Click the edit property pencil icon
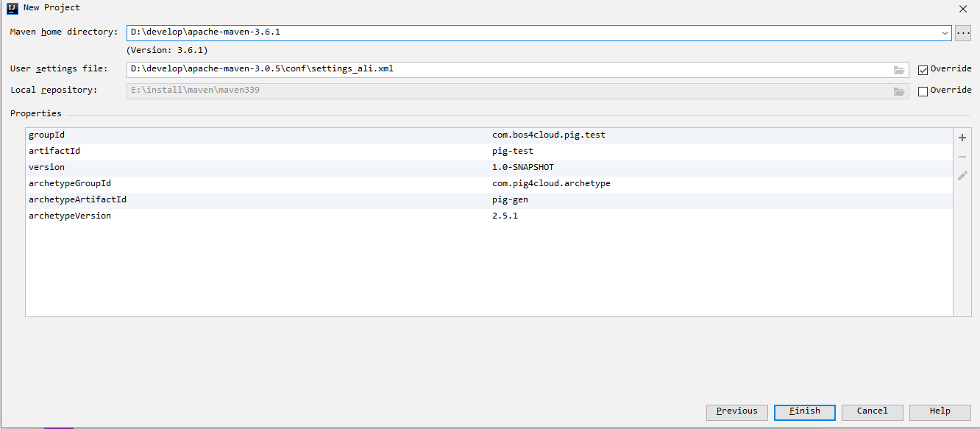This screenshot has height=429, width=980. (962, 176)
